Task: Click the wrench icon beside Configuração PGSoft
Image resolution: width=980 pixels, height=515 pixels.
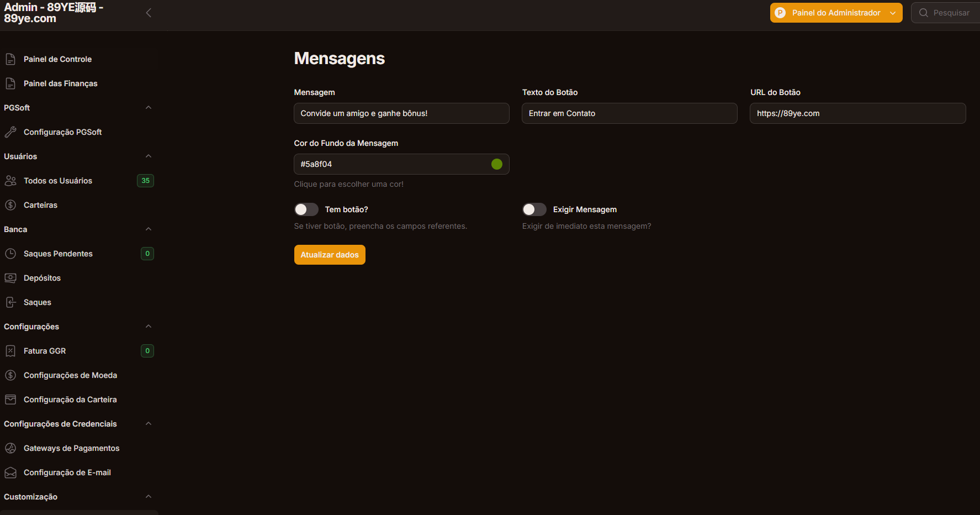Action: pos(10,132)
